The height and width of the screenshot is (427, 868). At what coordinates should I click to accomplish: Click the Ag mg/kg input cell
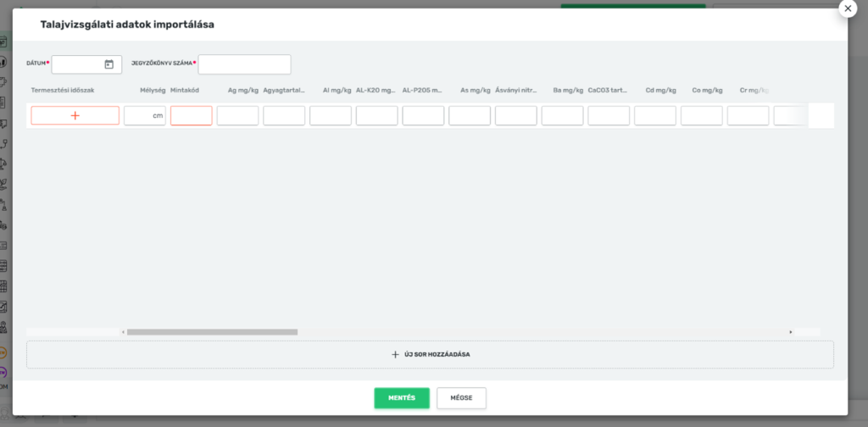[237, 116]
